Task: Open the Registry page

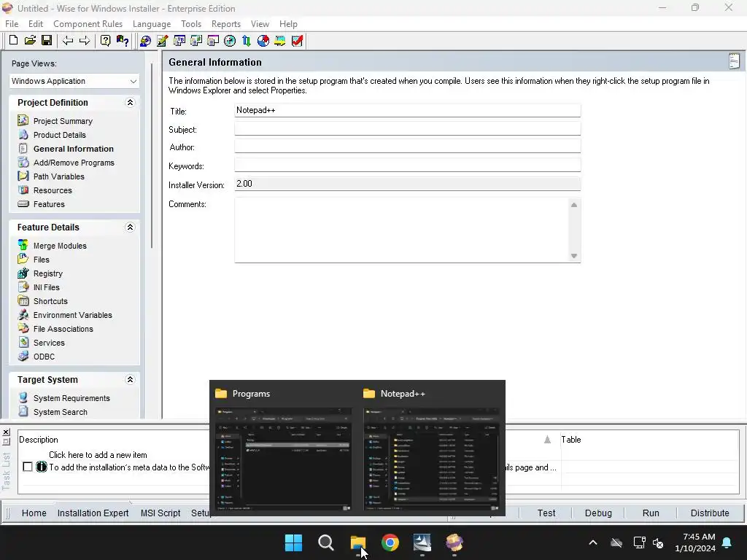Action: click(x=48, y=273)
